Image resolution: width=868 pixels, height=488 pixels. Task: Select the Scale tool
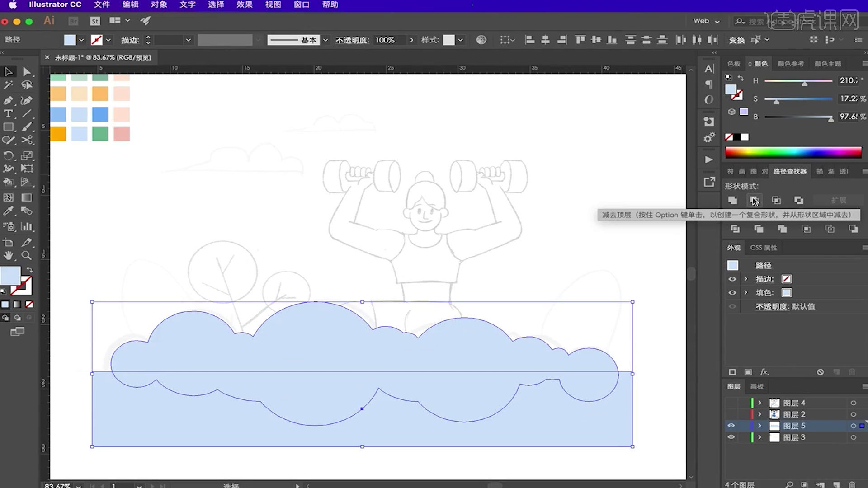27,155
